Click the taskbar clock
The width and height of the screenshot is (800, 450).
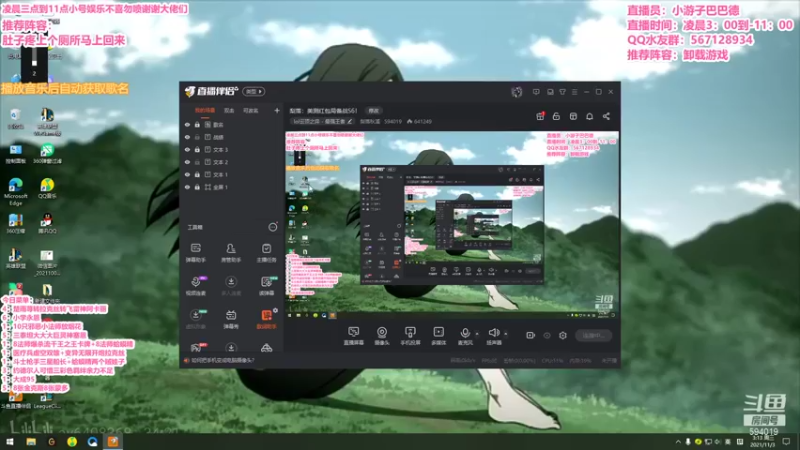[x=764, y=442]
